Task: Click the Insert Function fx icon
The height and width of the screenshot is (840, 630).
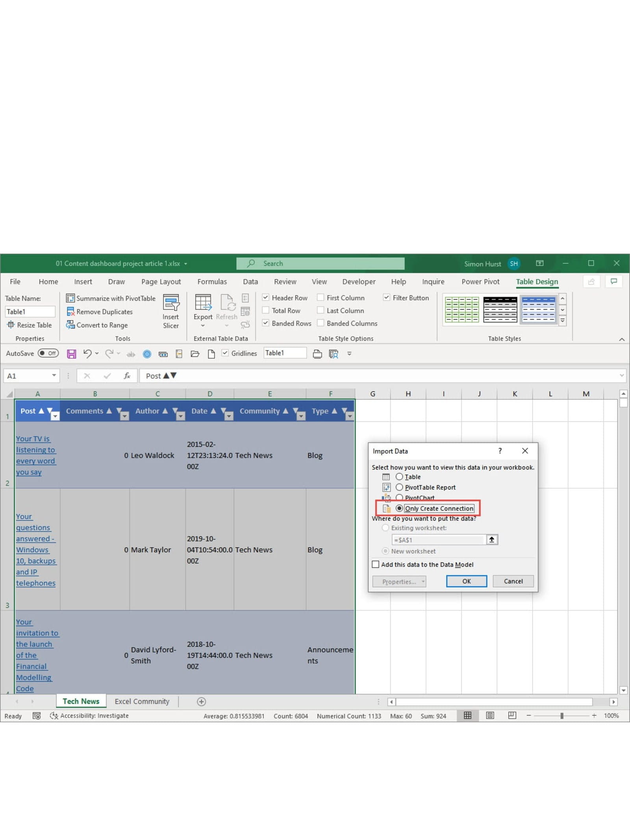Action: [x=127, y=376]
